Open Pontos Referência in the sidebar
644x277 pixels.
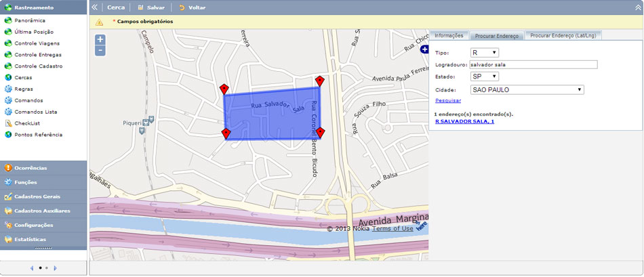click(38, 135)
